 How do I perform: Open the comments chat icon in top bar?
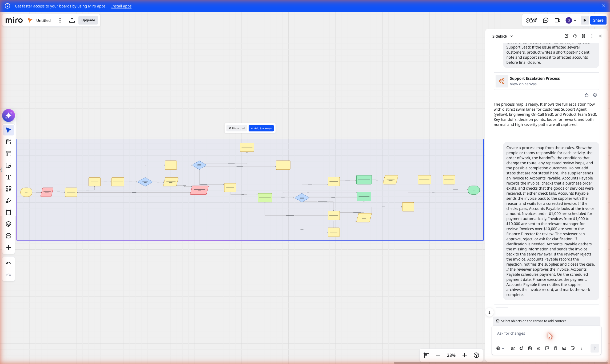tap(546, 20)
